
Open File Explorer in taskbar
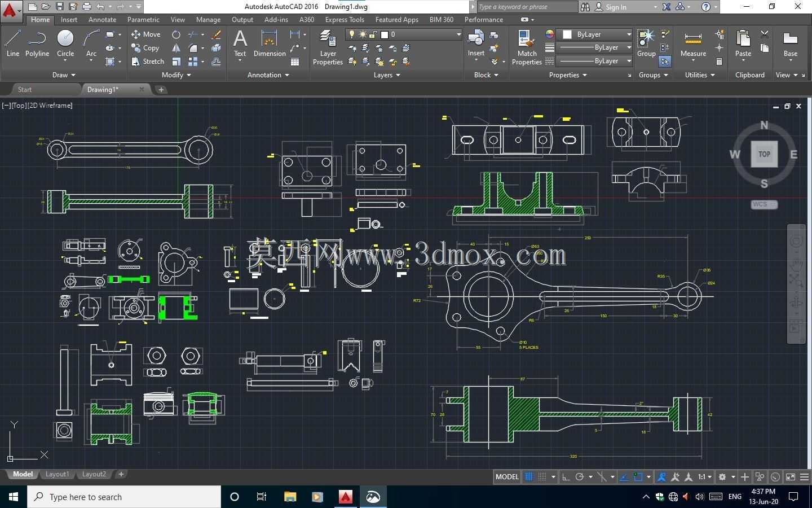pyautogui.click(x=290, y=497)
